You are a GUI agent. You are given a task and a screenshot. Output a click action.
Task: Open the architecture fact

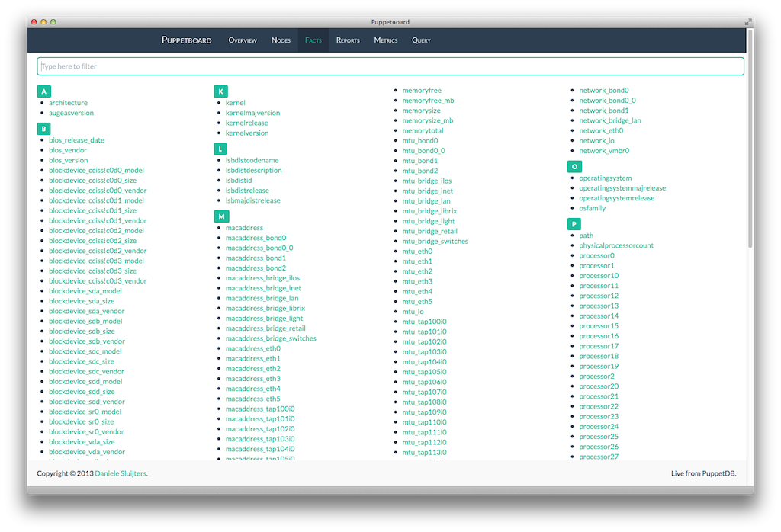click(68, 103)
